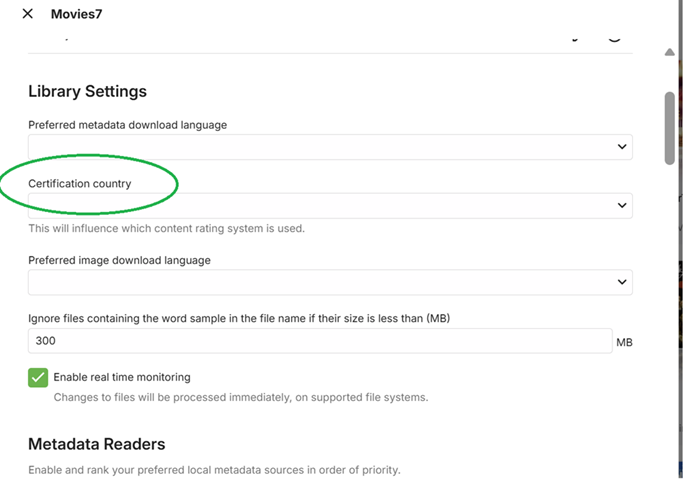Click the chevron arrow on Preferred image download language
Viewport: 686px width, 482px height.
coord(622,282)
